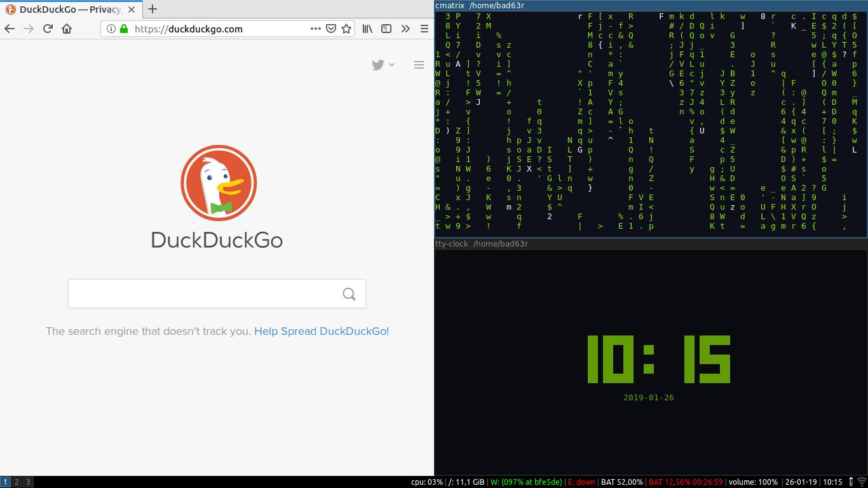Click the cpu: 03% status entry
The width and height of the screenshot is (868, 488).
pyautogui.click(x=426, y=482)
